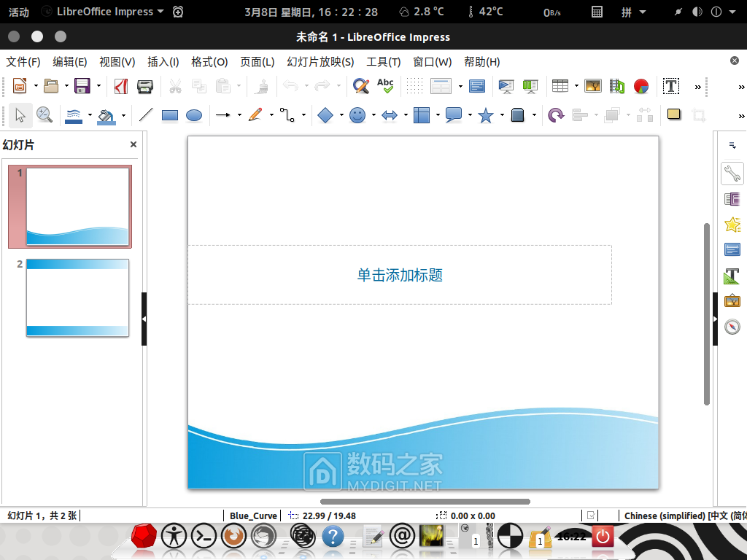Apply line color swatch
Screen dimensions: 747x560
[x=74, y=116]
